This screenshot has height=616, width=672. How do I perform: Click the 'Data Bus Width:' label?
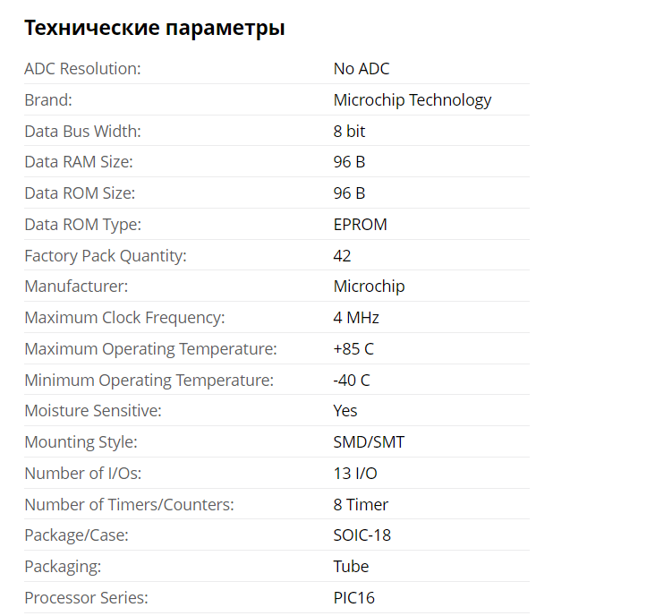(x=82, y=132)
